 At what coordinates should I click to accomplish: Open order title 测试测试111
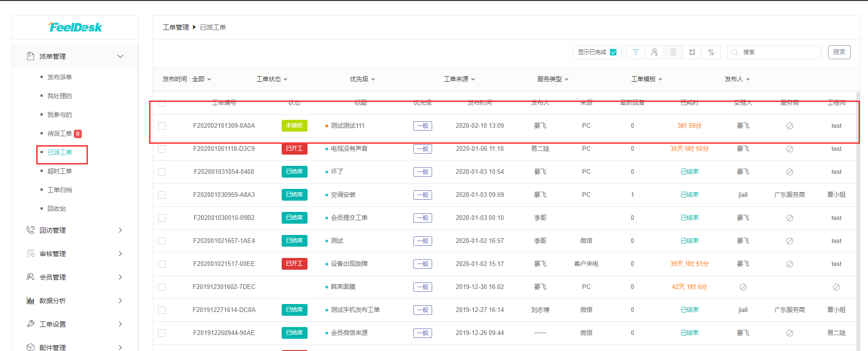point(347,125)
